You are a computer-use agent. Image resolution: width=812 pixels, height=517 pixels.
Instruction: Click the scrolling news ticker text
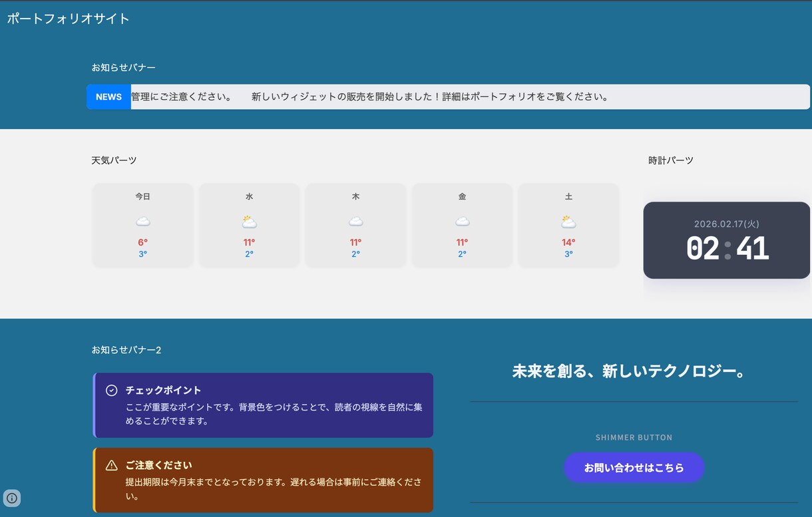coord(369,96)
